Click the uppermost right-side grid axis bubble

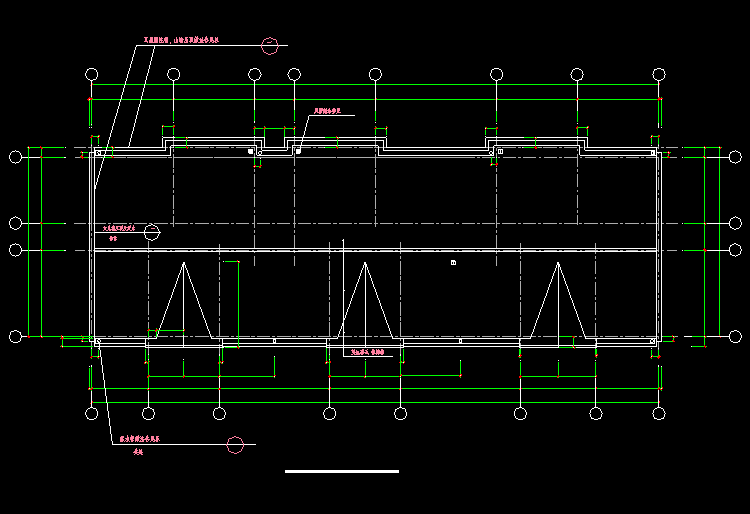pyautogui.click(x=734, y=156)
